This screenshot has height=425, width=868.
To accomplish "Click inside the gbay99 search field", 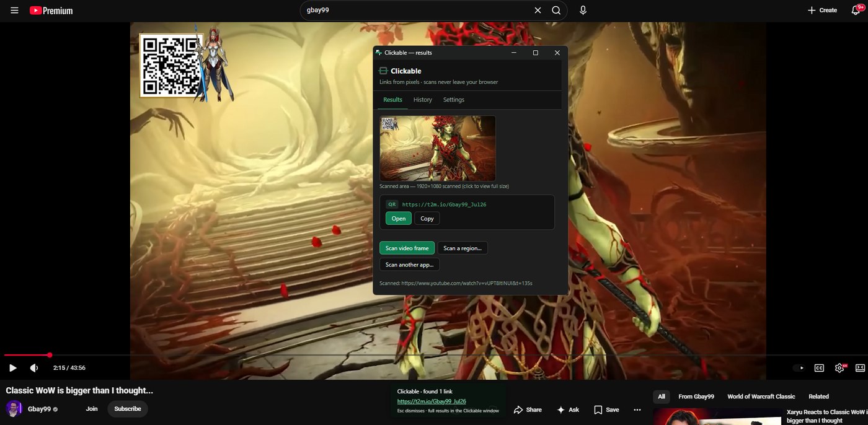I will (417, 11).
